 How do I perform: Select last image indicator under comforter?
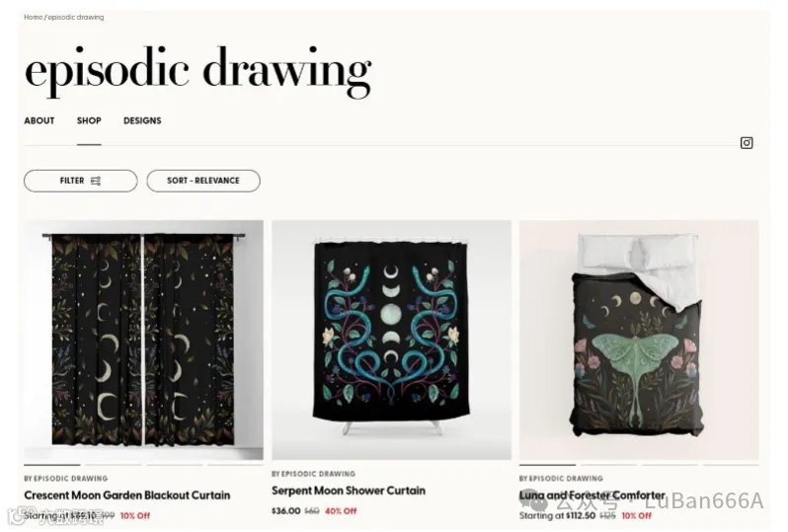pyautogui.click(x=731, y=465)
